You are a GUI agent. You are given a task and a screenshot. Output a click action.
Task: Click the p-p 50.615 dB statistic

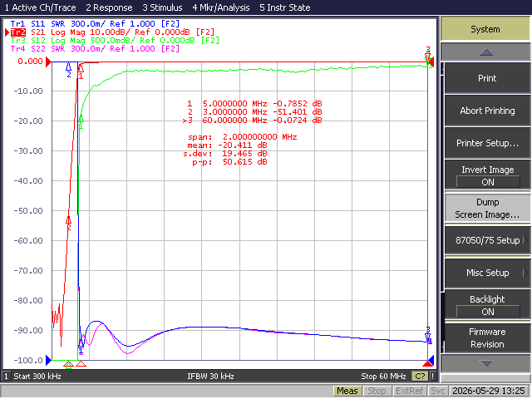[229, 162]
